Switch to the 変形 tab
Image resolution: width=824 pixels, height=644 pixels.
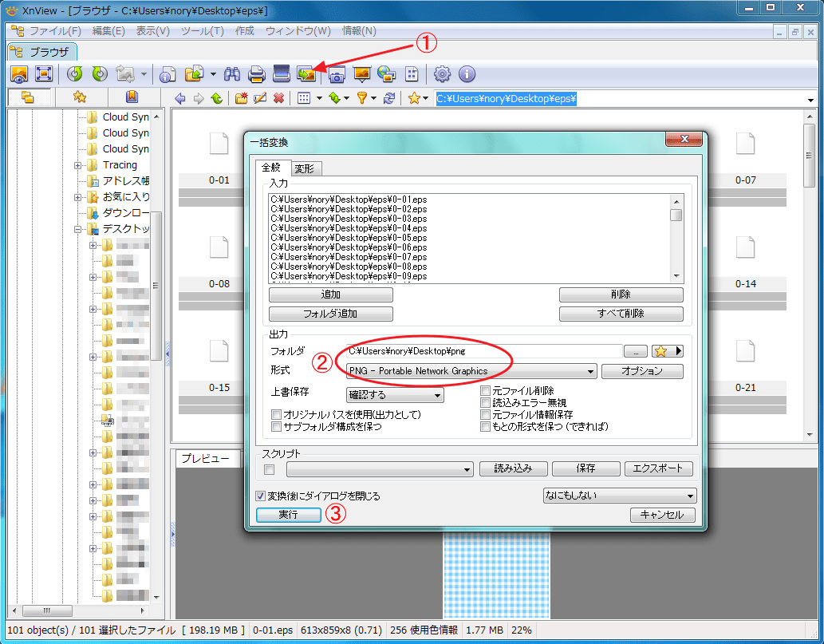[x=304, y=168]
